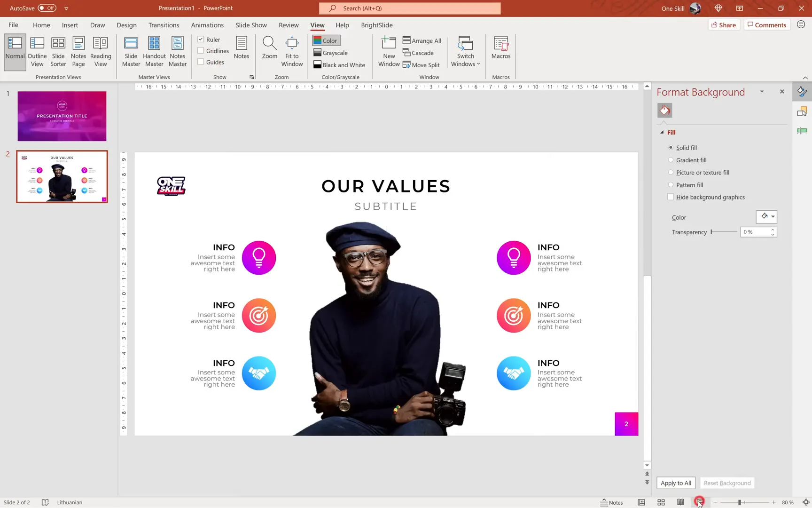Image resolution: width=812 pixels, height=508 pixels.
Task: Open Customize Quick Access Toolbar dropdown
Action: [66, 8]
